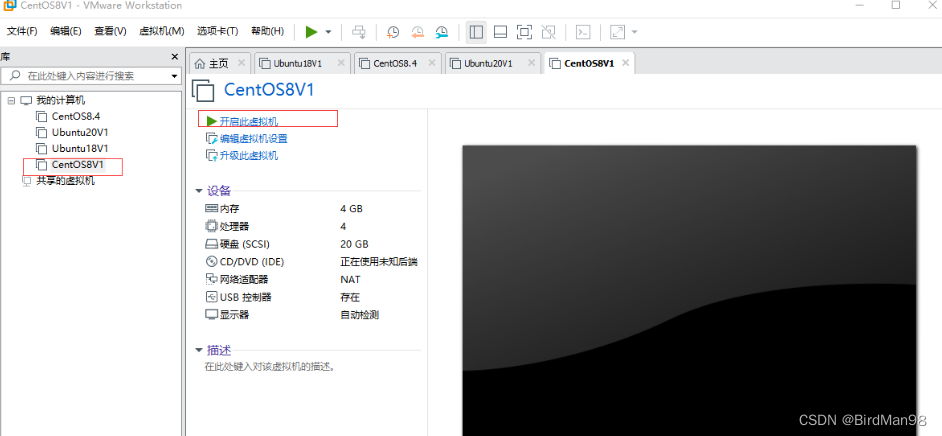Open the 查看(V) menu
This screenshot has height=436, width=942.
coord(110,31)
